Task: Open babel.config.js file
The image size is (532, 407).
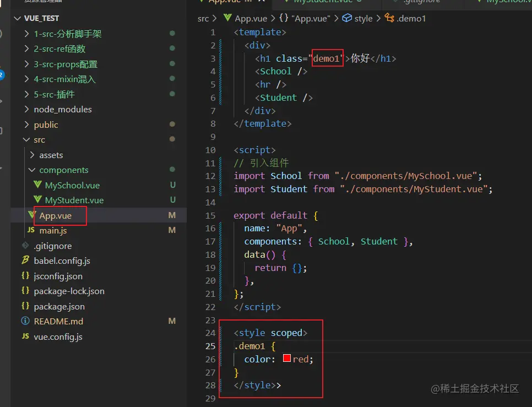Action: [62, 261]
